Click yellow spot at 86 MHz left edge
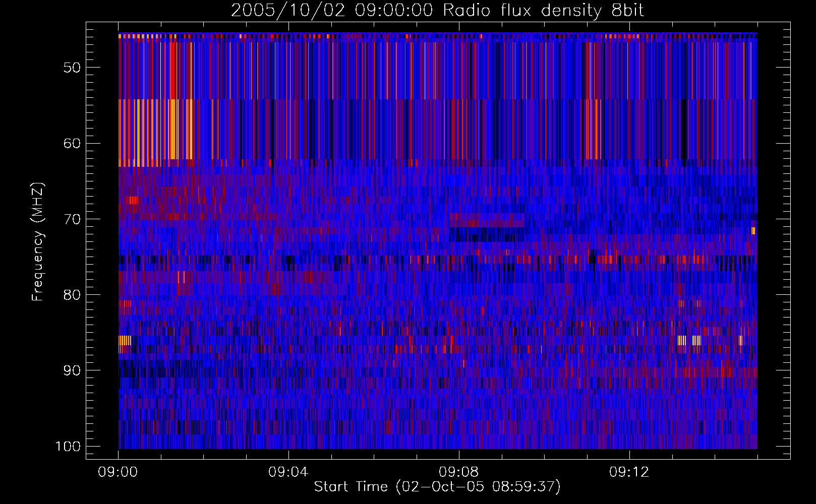The width and height of the screenshot is (816, 504). click(125, 340)
